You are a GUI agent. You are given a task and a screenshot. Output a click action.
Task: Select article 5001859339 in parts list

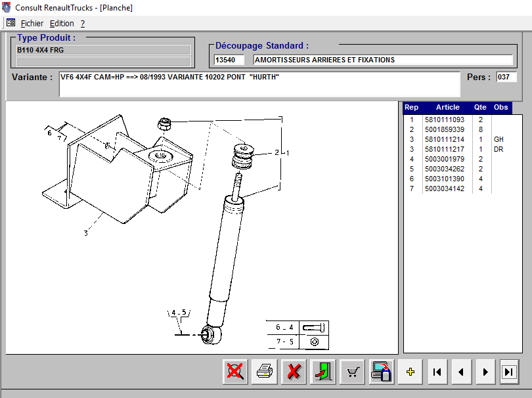click(x=444, y=130)
